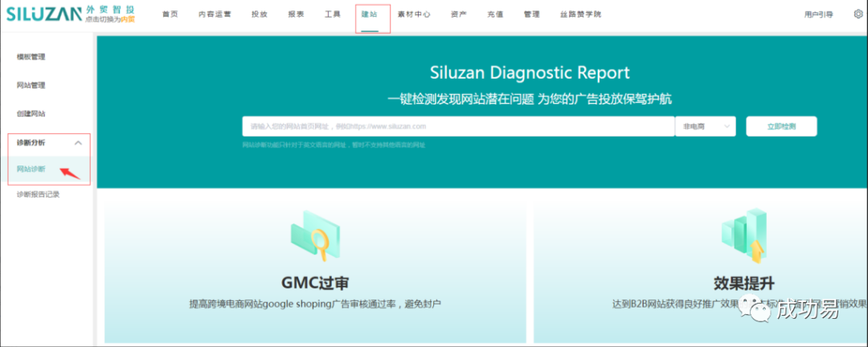This screenshot has width=868, height=347.
Task: Collapse the 诊断分析 section chevron
Action: 78,143
